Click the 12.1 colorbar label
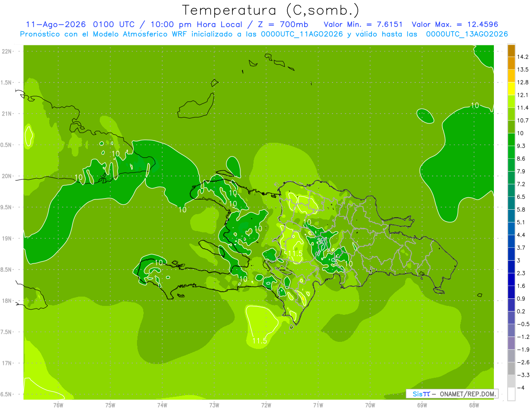The width and height of the screenshot is (532, 411). pyautogui.click(x=522, y=95)
